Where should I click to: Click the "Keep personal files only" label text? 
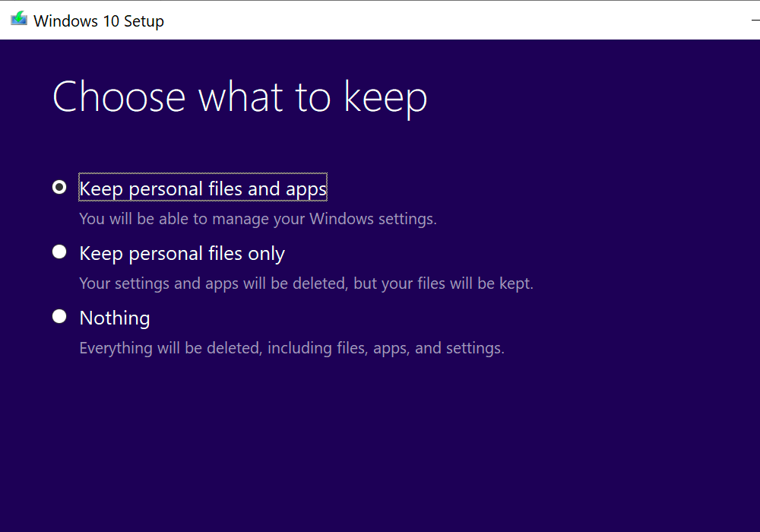click(182, 253)
